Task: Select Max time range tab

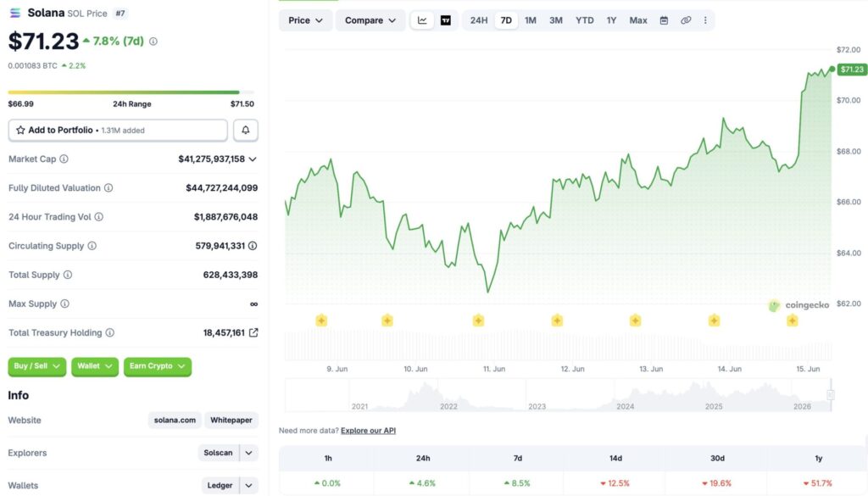Action: (637, 20)
